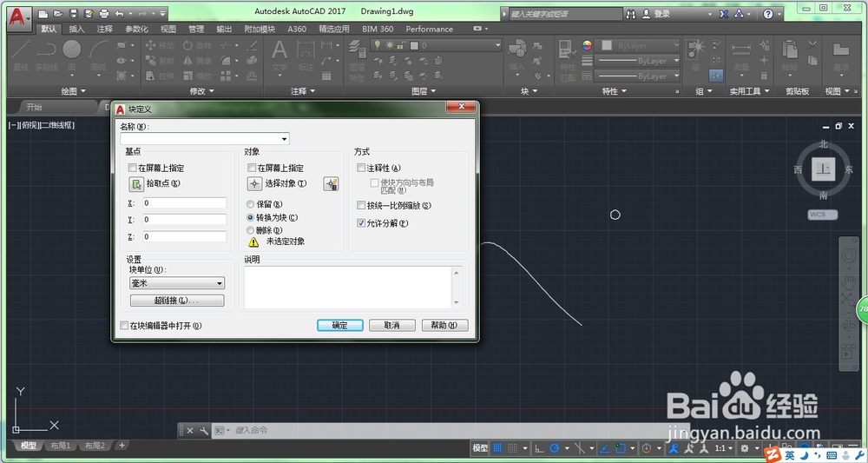
Task: Select the Line (直线) tool in ribbon
Action: (x=21, y=56)
